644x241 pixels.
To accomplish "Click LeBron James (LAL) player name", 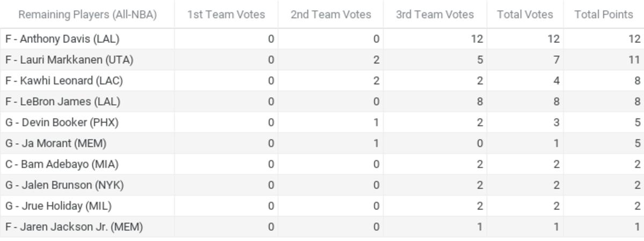I will [63, 101].
